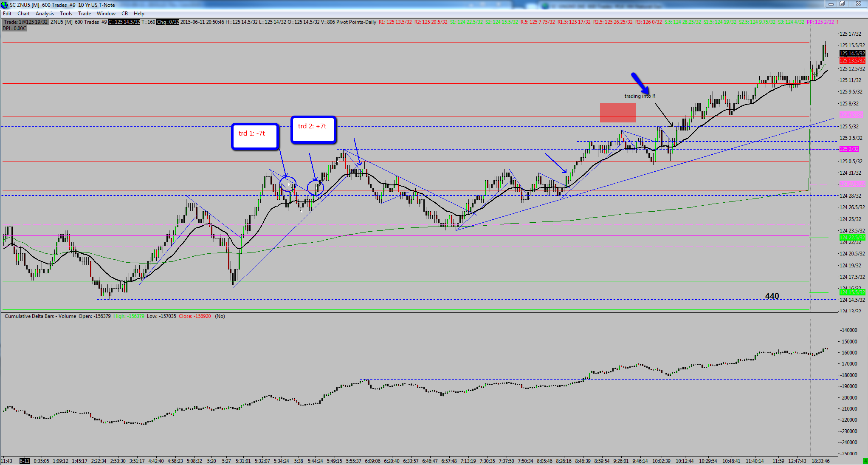Click the '5:31:01' time axis label
Screen dimensions: 868x465
coord(243,461)
